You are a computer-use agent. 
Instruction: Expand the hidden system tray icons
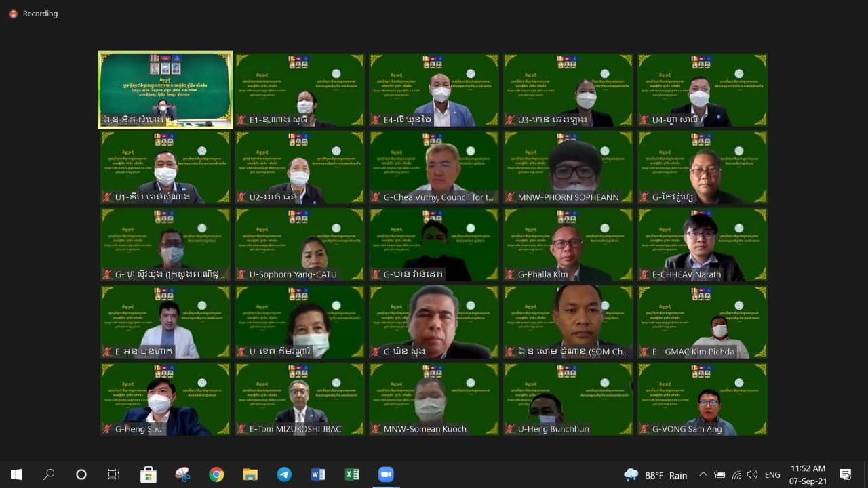tap(703, 475)
